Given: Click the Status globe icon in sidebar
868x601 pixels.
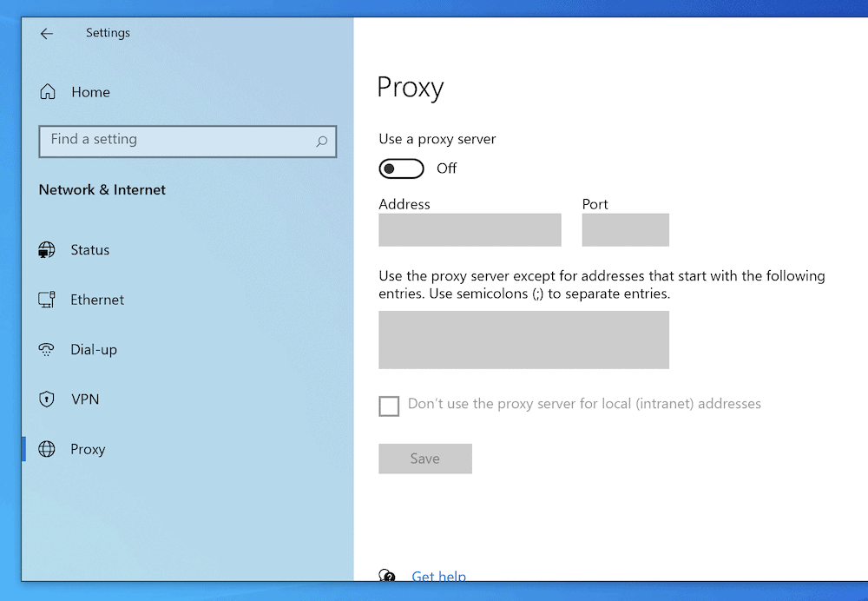Looking at the screenshot, I should pyautogui.click(x=47, y=250).
